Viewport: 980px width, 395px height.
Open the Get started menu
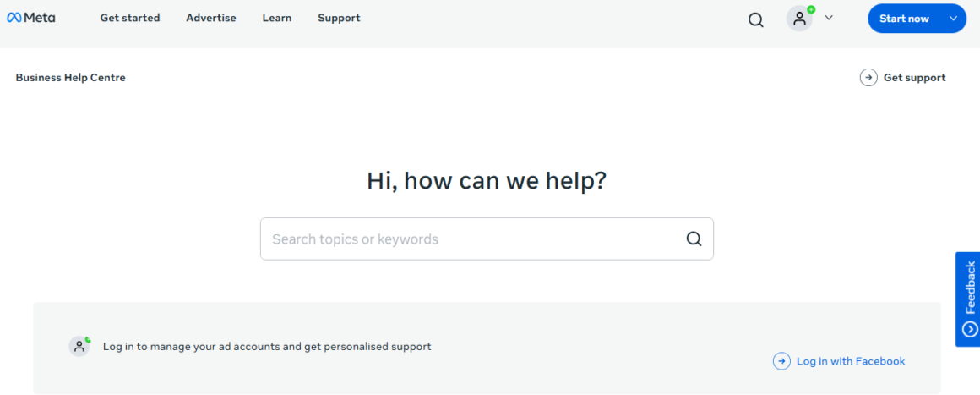[x=130, y=18]
